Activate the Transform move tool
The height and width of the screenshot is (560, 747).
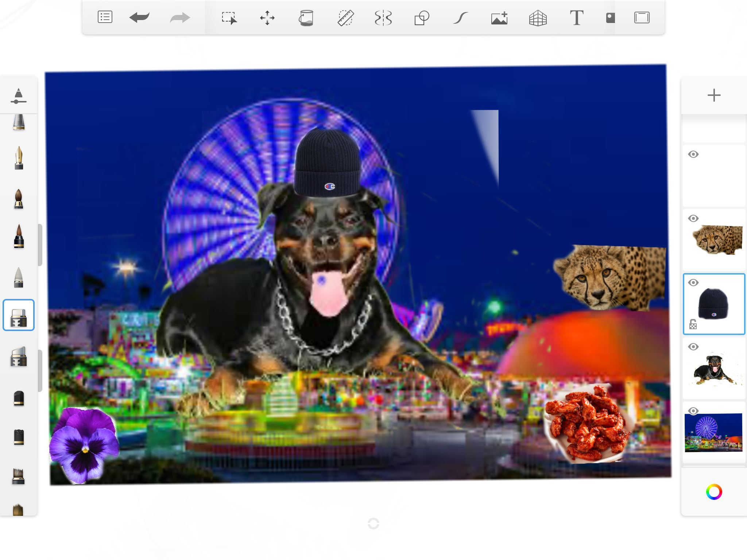tap(267, 17)
